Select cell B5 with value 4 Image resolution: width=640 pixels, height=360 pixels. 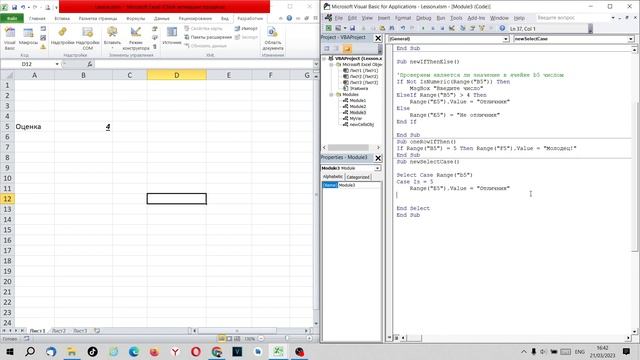(83, 127)
